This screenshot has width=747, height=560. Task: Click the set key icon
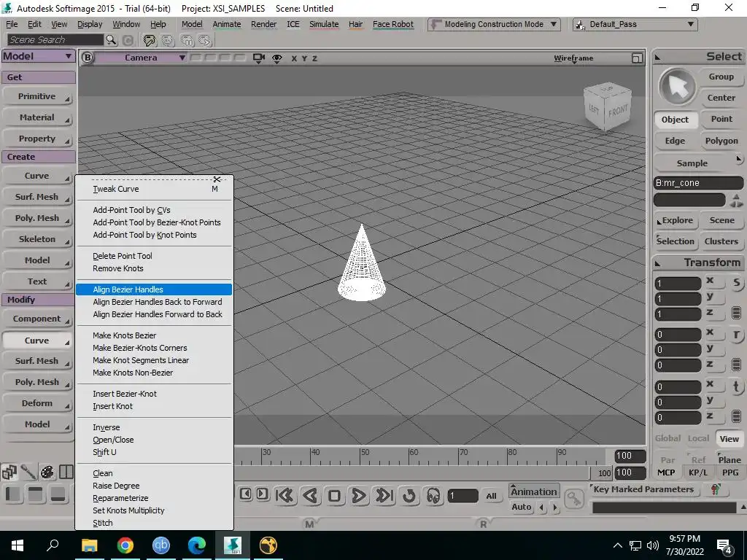tap(574, 499)
